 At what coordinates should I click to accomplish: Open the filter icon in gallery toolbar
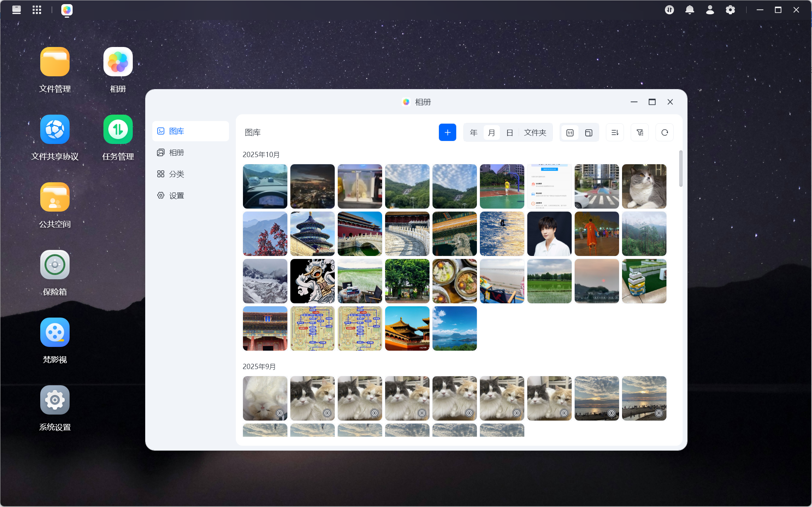(x=640, y=132)
